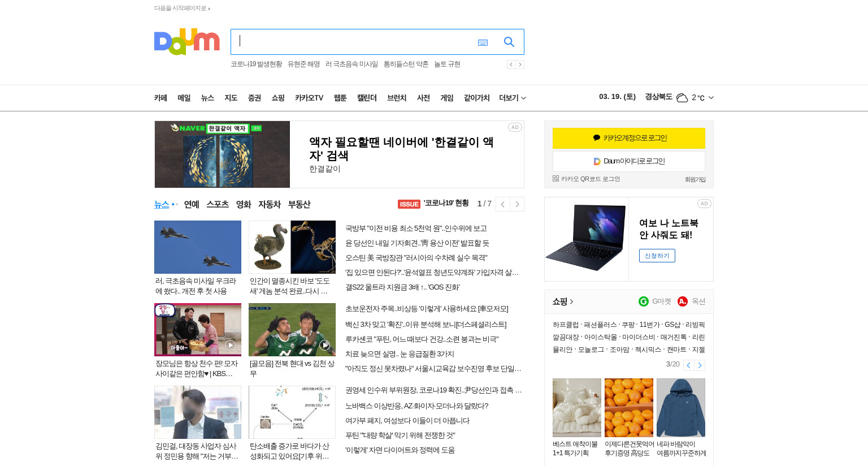
Task: Click the cloudy weather icon
Action: (x=682, y=97)
